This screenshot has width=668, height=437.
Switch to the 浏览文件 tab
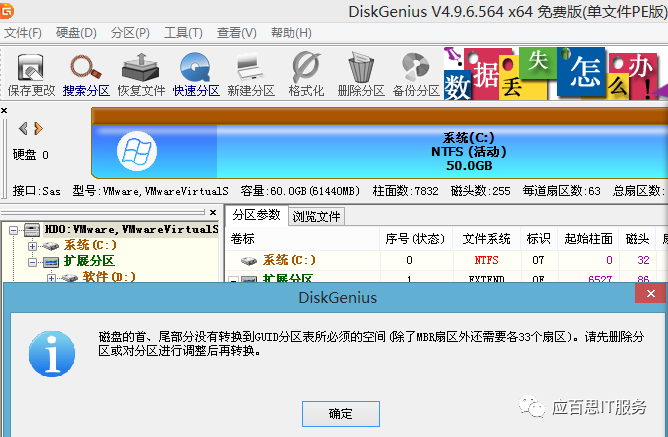316,216
